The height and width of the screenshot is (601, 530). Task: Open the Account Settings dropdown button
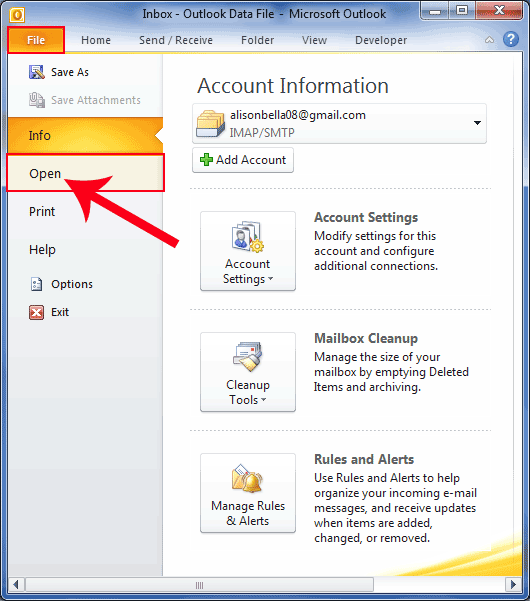(248, 251)
